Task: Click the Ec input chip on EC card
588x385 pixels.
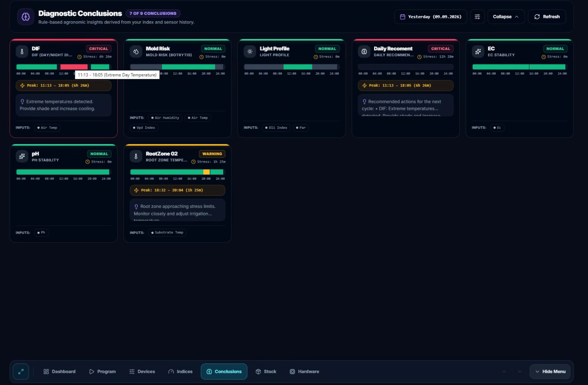Action: 497,128
